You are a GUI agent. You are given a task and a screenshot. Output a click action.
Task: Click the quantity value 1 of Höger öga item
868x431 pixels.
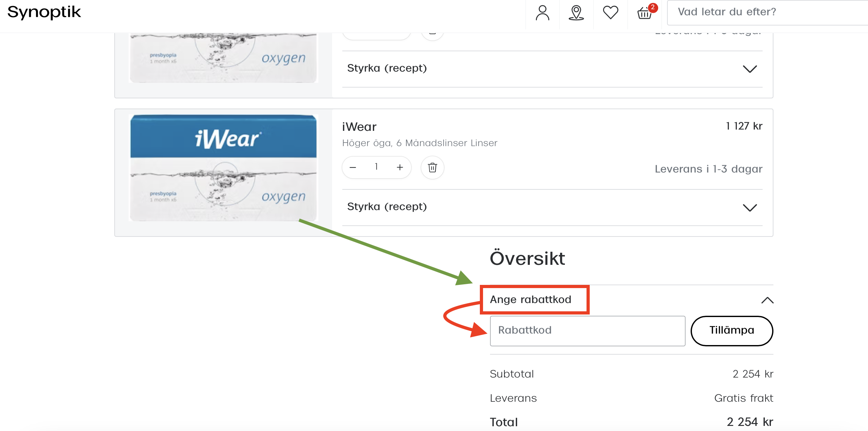(376, 167)
